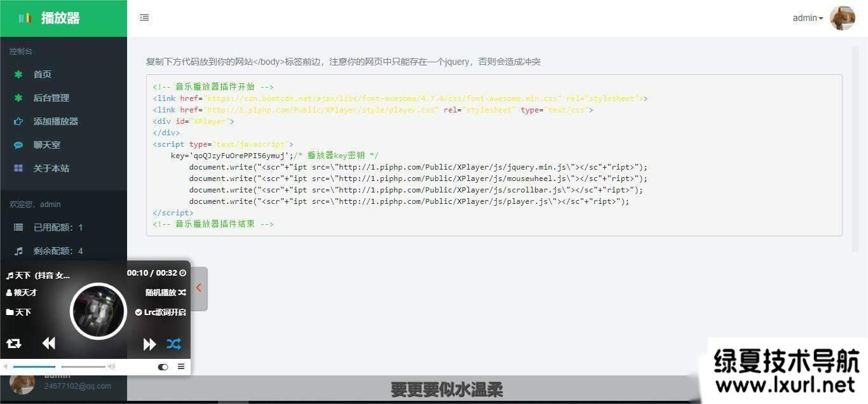Click the admin avatar in header

tap(843, 18)
